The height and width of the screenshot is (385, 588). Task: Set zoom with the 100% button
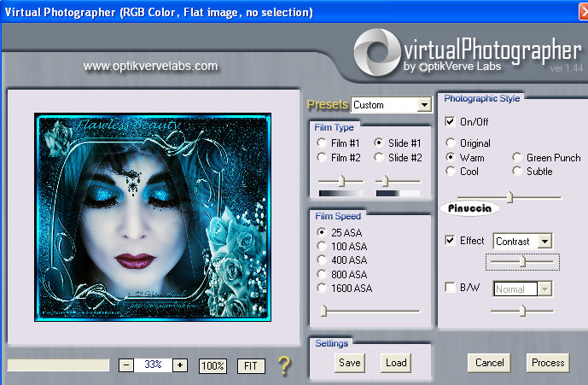pyautogui.click(x=212, y=366)
